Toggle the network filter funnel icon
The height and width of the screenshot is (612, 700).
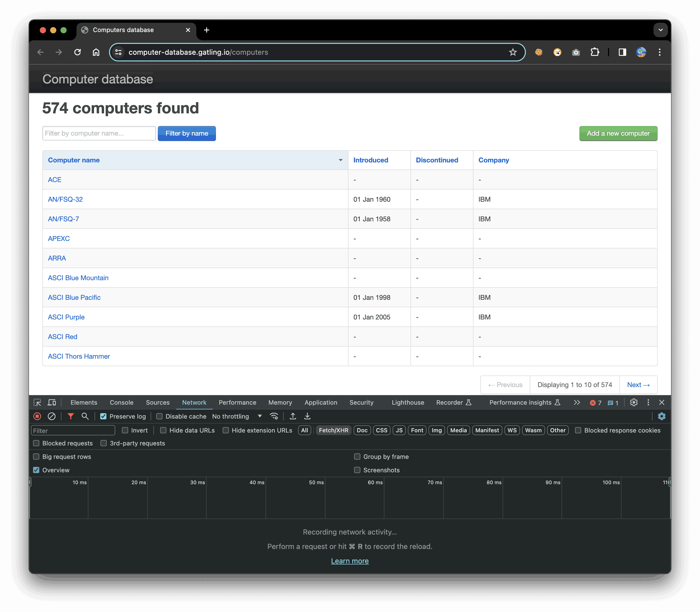(x=70, y=416)
